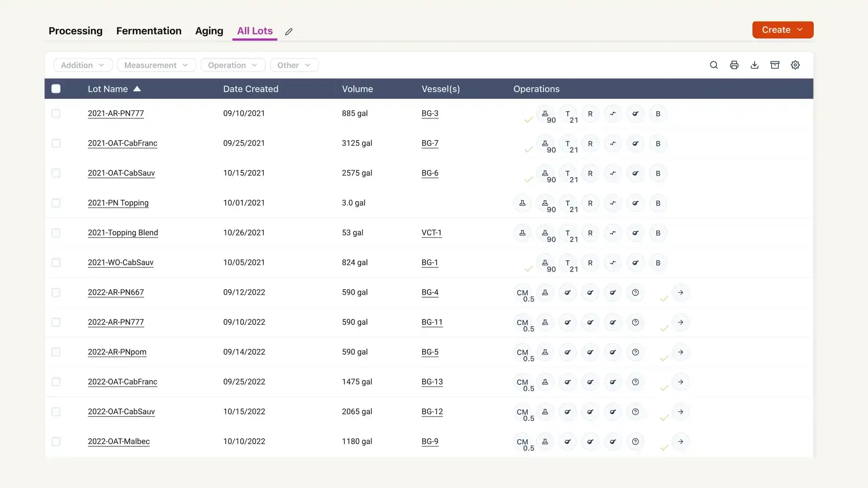Expand the Other filter dropdown

(x=294, y=65)
